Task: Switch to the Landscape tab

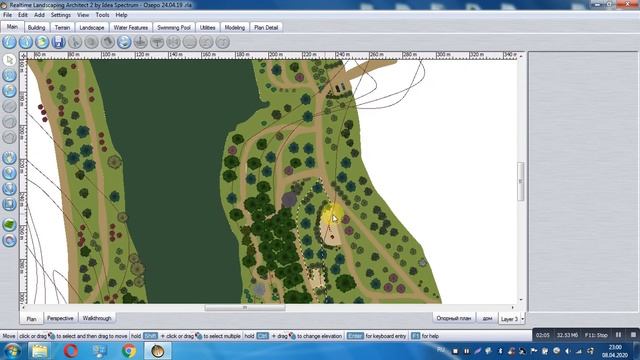Action: pos(92,27)
